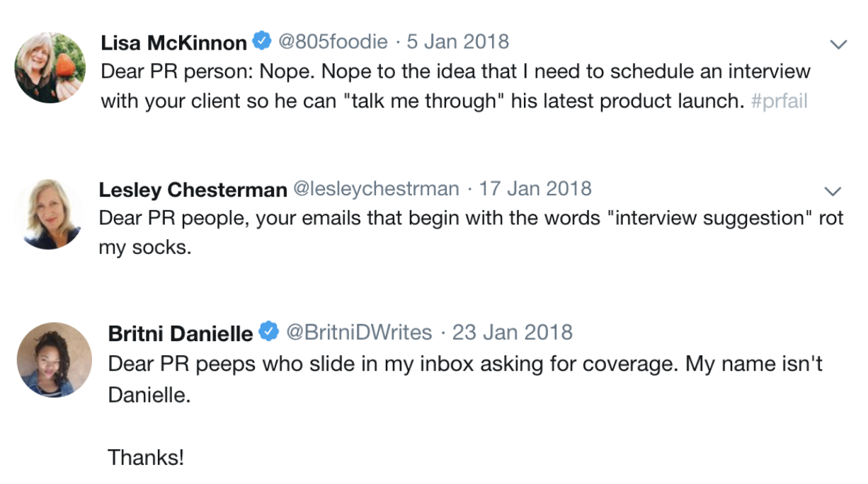The width and height of the screenshot is (868, 484).
Task: Expand options chevron on Lesley Chesterman's tweet
Action: (833, 191)
